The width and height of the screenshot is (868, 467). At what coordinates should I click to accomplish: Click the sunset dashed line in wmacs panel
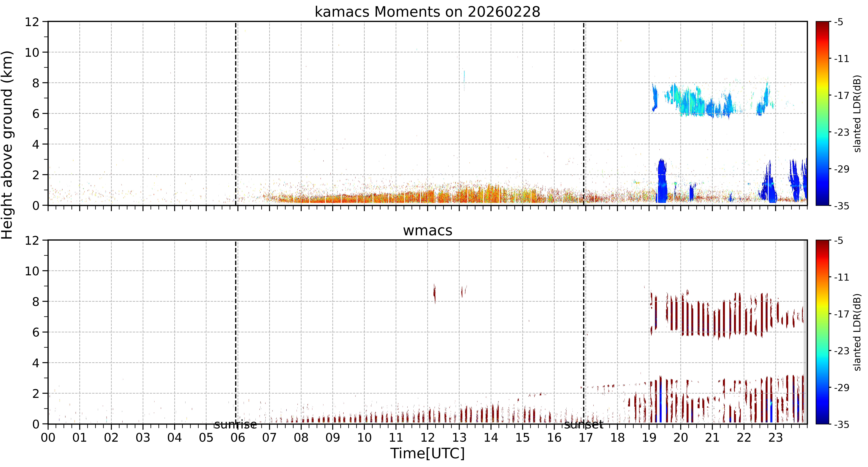coord(584,332)
